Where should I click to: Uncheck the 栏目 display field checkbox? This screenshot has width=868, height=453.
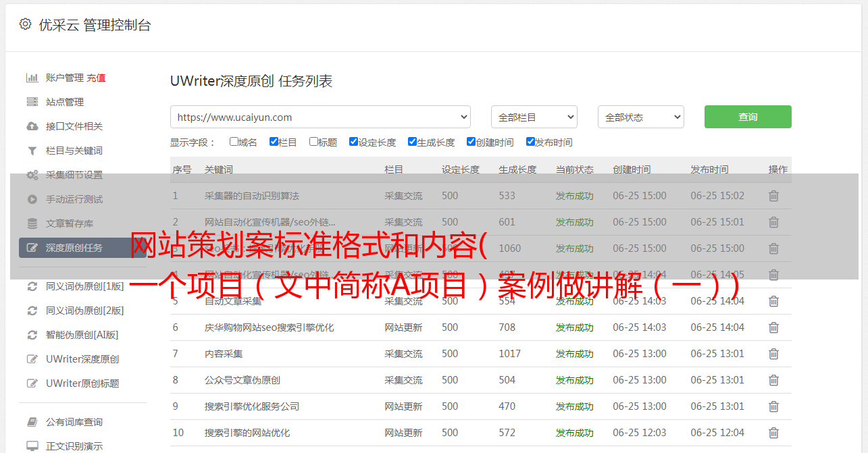(x=274, y=142)
